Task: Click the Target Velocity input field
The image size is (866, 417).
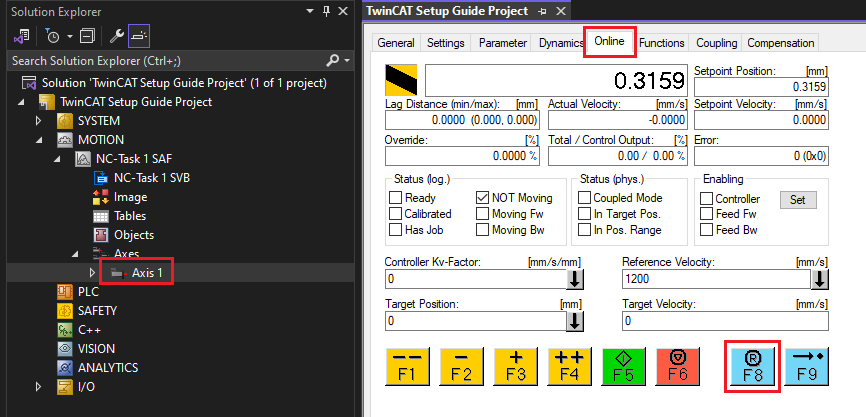Action: [x=725, y=321]
